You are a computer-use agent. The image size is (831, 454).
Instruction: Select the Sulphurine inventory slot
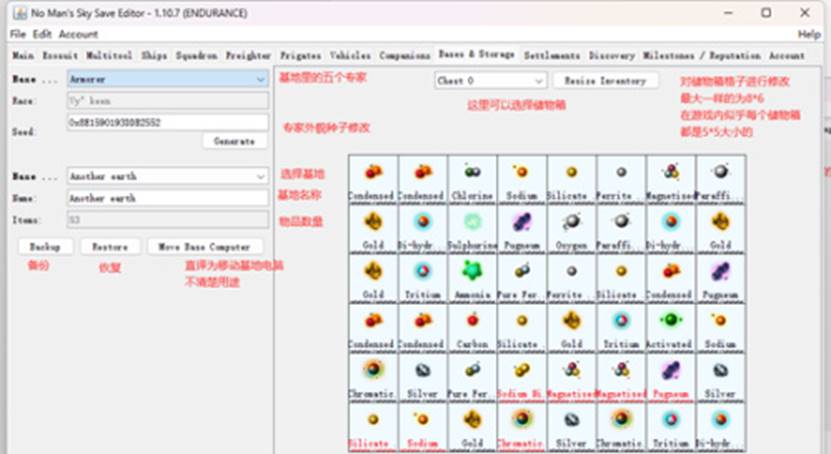coord(472,229)
